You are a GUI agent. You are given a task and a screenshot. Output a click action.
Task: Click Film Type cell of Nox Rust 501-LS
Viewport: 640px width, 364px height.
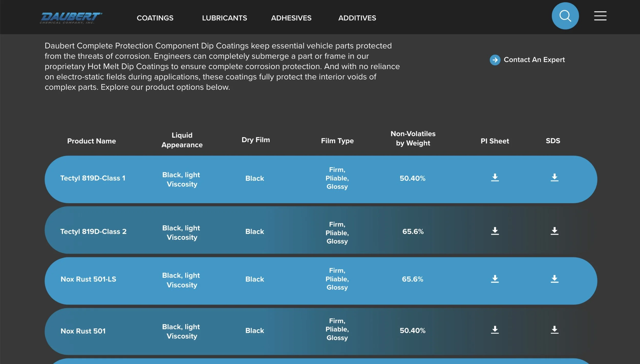click(x=337, y=279)
